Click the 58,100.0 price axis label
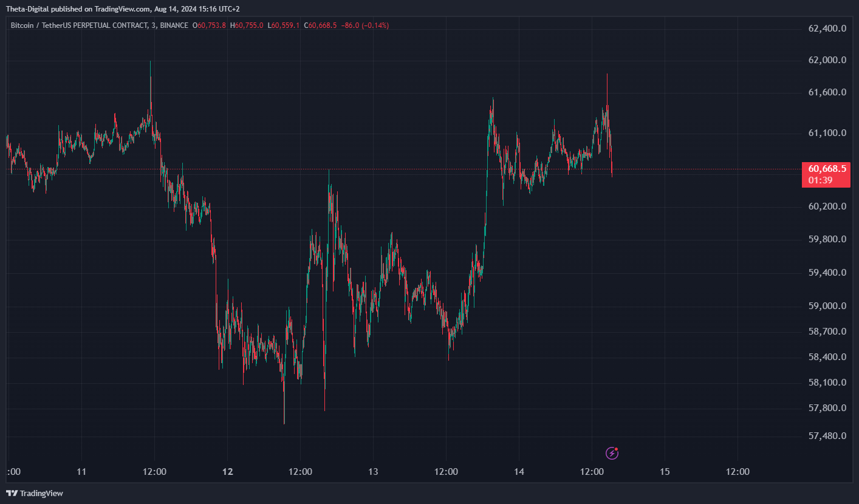Image resolution: width=859 pixels, height=504 pixels. pos(827,383)
